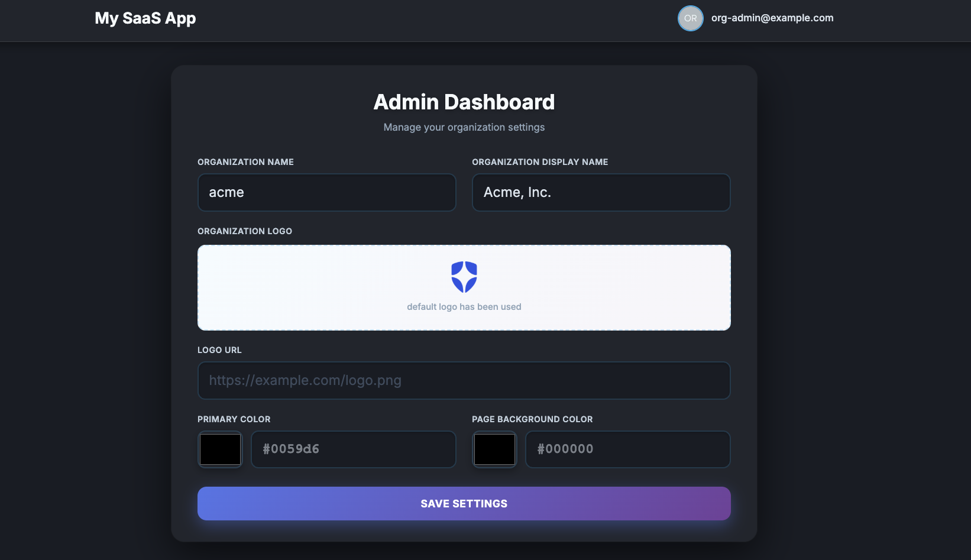
Task: Select the Primary Color swatch
Action: click(x=219, y=449)
